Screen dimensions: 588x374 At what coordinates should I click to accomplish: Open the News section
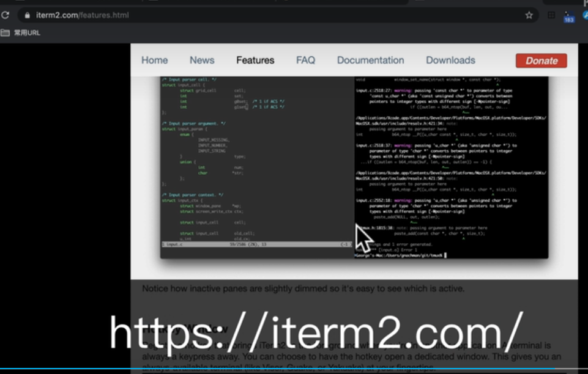pos(202,61)
